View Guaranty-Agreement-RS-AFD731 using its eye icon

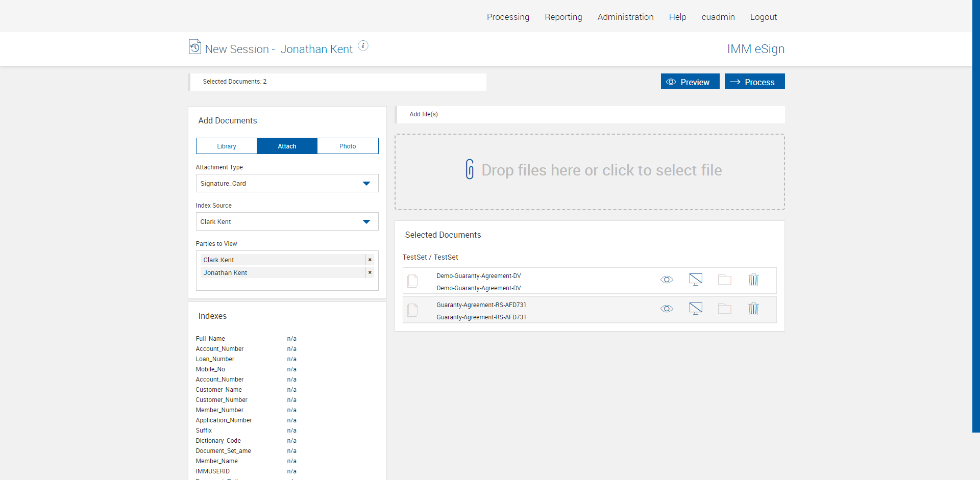(667, 309)
